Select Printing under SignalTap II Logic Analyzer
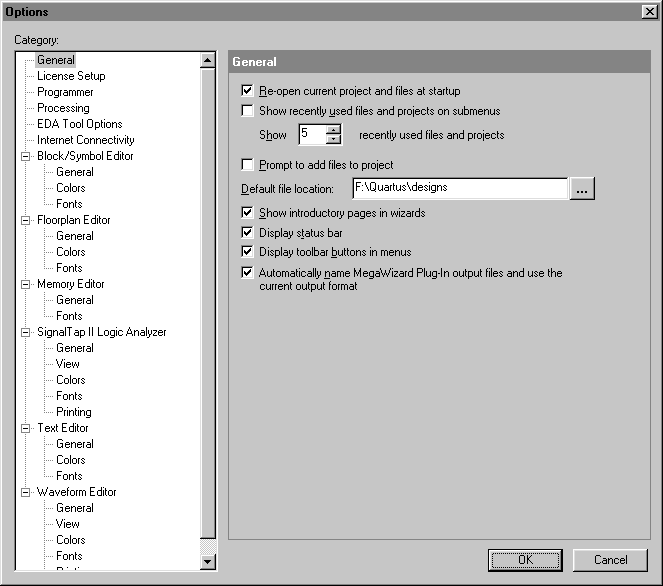663x586 pixels. point(74,412)
